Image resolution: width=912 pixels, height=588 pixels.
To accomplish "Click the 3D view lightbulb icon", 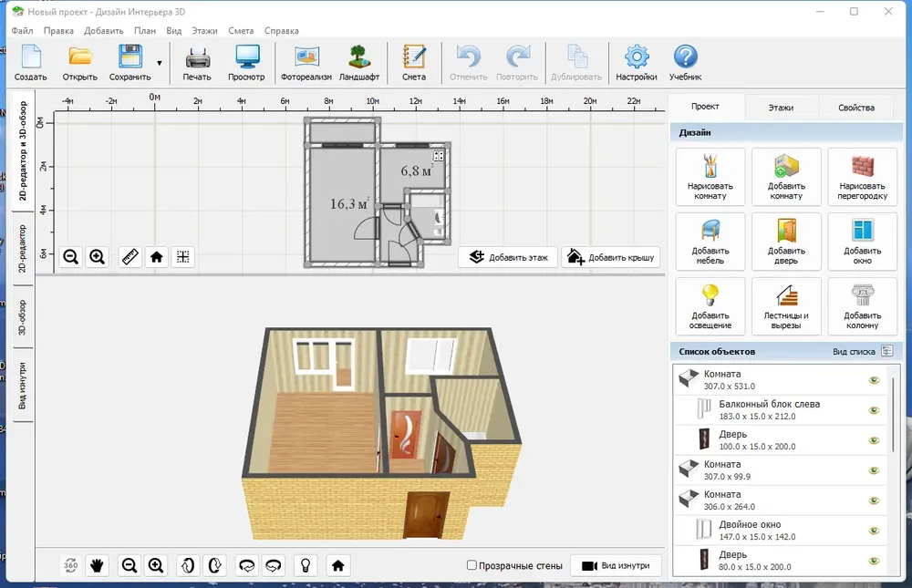I will coord(306,565).
